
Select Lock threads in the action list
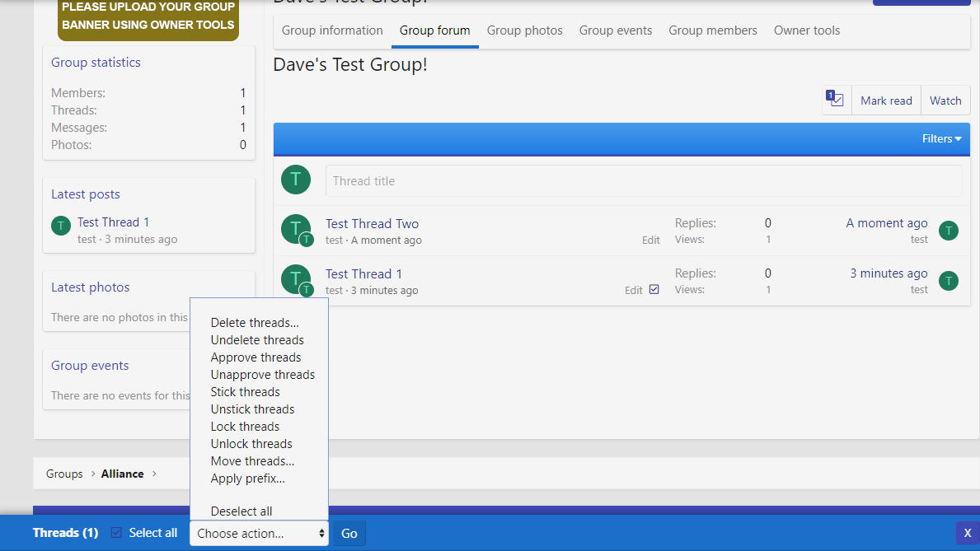tap(245, 427)
